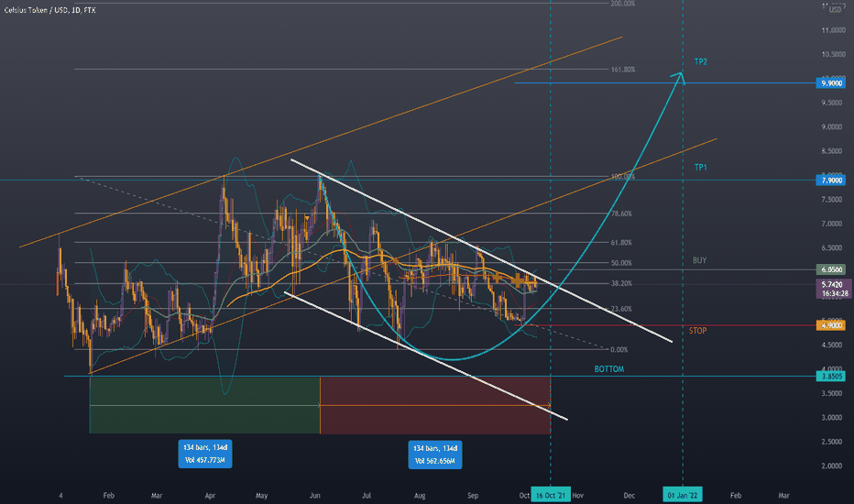Click the 5.7420 current price label
This screenshot has height=504, width=854.
(833, 289)
